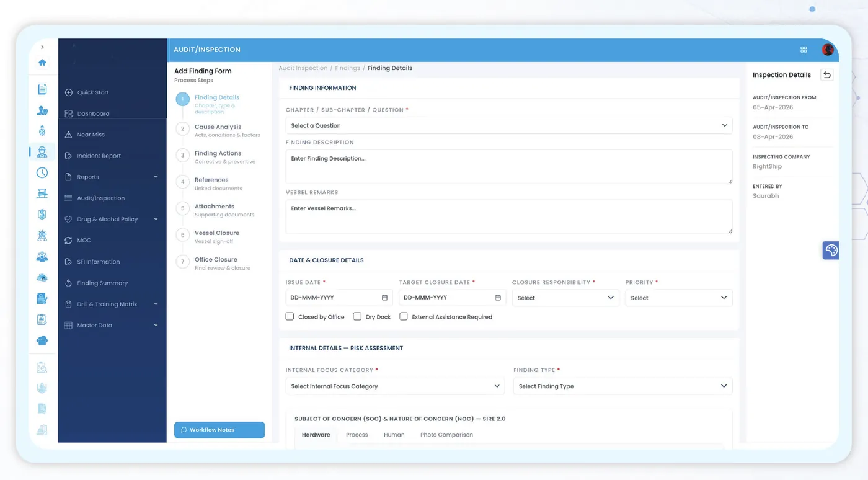This screenshot has width=868, height=480.
Task: Select the hard-hat worker icon in the rail
Action: (42, 152)
